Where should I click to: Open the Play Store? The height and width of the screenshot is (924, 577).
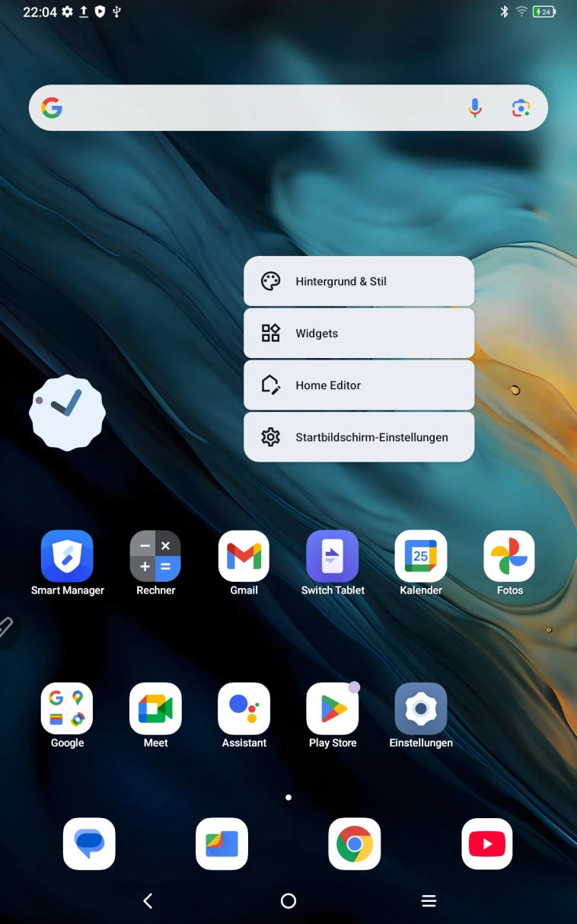(333, 708)
